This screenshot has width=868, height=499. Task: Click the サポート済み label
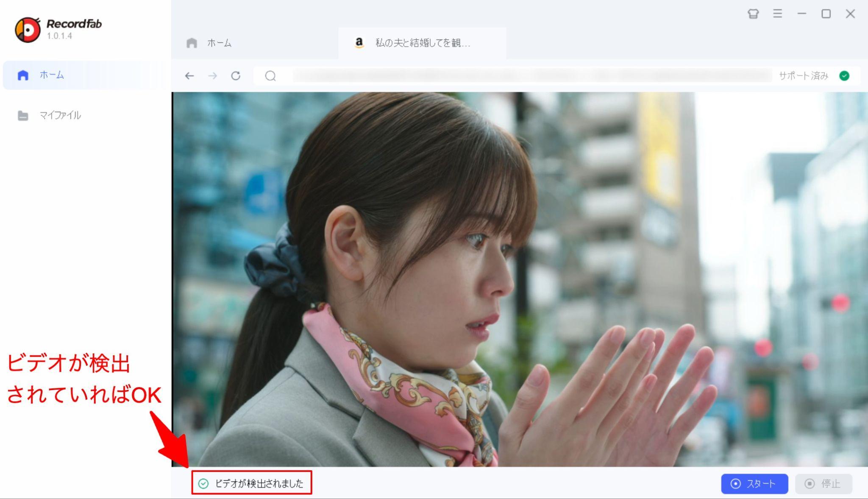pos(803,76)
